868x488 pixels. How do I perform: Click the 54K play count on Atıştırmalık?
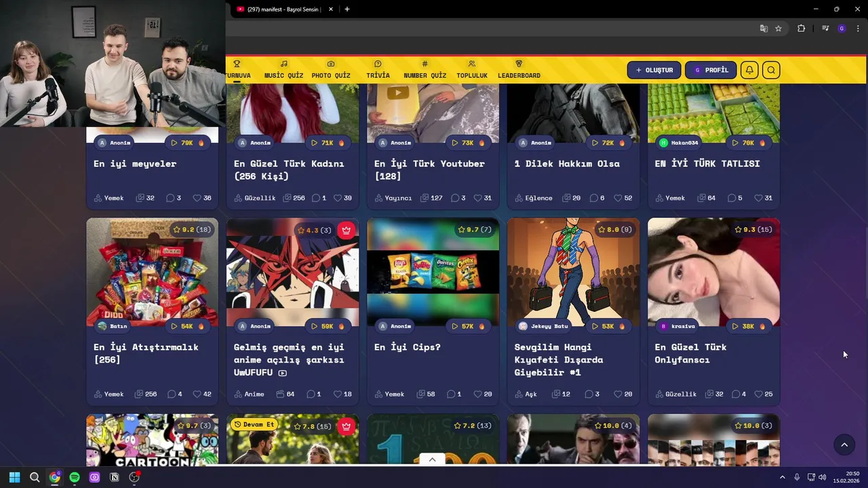(187, 326)
